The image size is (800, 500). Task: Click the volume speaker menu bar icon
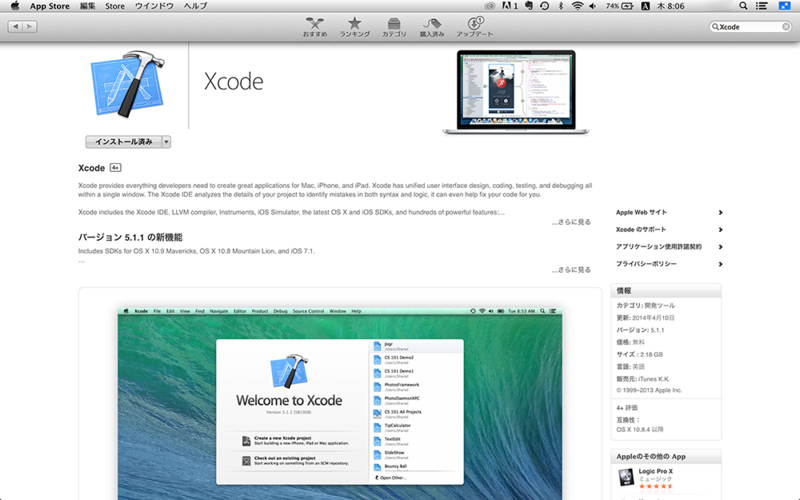(x=592, y=6)
